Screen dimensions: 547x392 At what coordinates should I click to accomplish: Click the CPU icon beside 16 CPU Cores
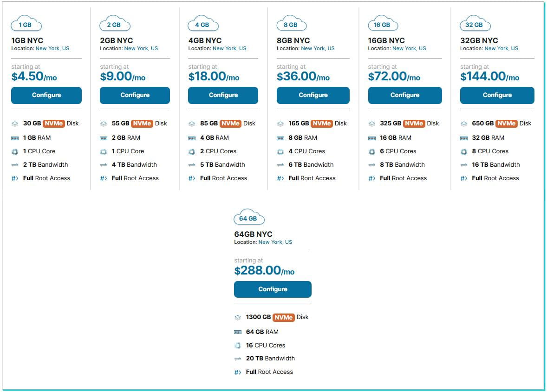point(238,346)
